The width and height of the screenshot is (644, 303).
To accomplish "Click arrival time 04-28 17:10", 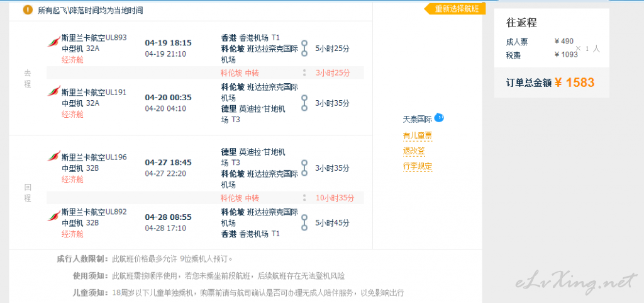I will pyautogui.click(x=165, y=228).
